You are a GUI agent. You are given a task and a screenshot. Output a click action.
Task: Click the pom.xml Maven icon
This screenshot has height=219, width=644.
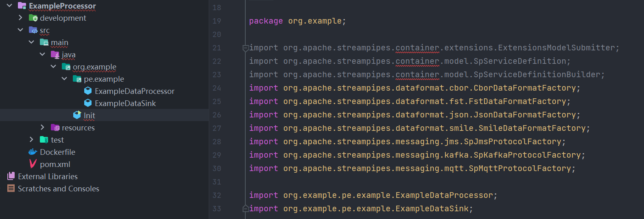pyautogui.click(x=33, y=164)
